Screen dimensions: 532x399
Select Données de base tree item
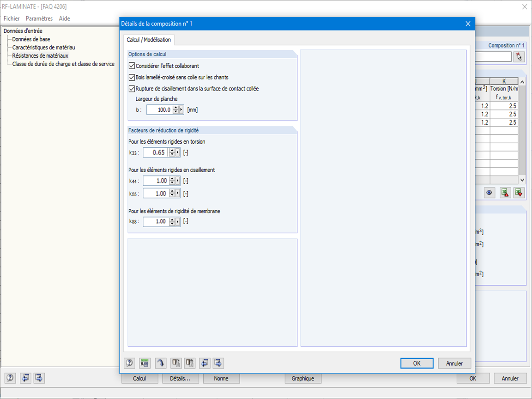(x=31, y=39)
